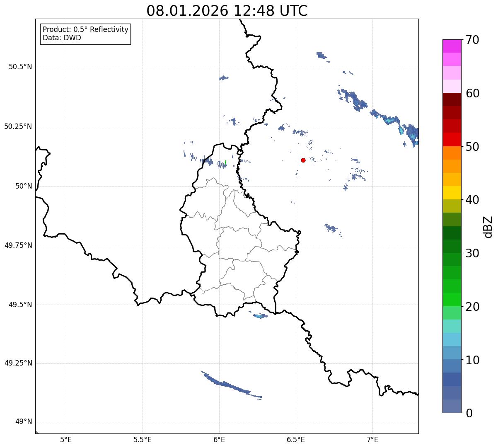
Task: Click the colorbar tick label 30
Action: (x=472, y=253)
